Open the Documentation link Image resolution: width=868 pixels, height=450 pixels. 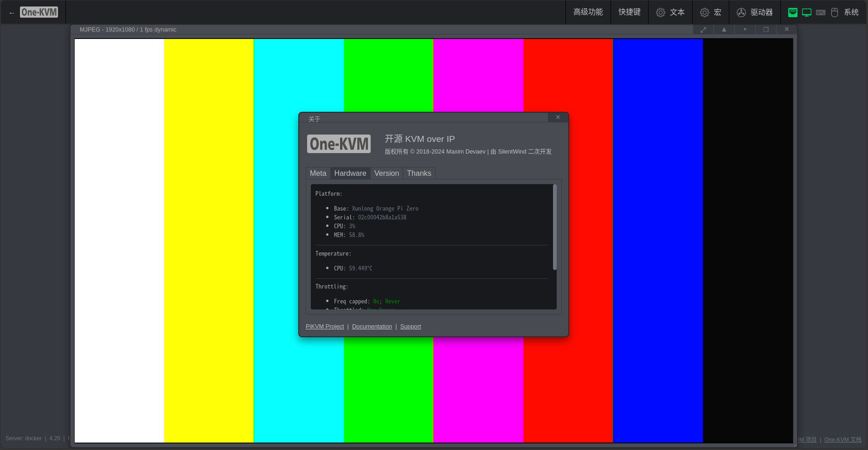tap(372, 327)
